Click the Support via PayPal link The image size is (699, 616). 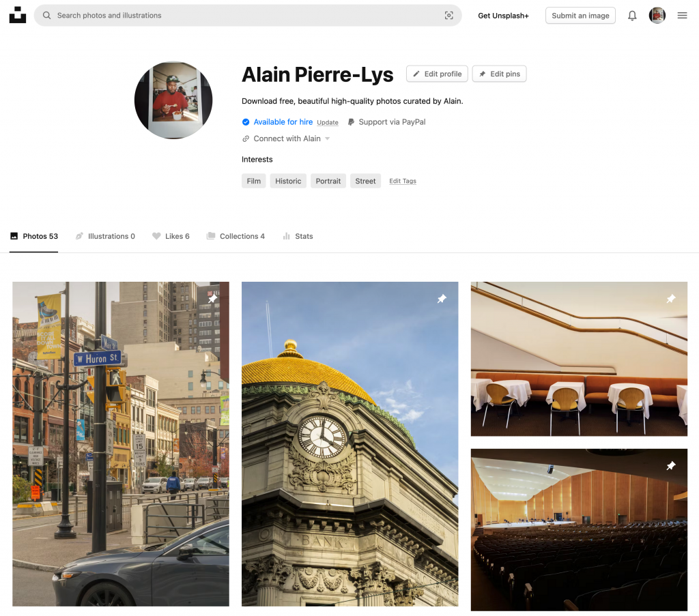coord(386,122)
